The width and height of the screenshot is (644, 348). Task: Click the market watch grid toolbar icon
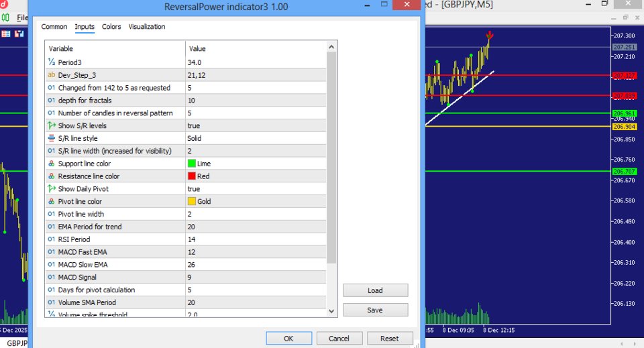[x=6, y=34]
